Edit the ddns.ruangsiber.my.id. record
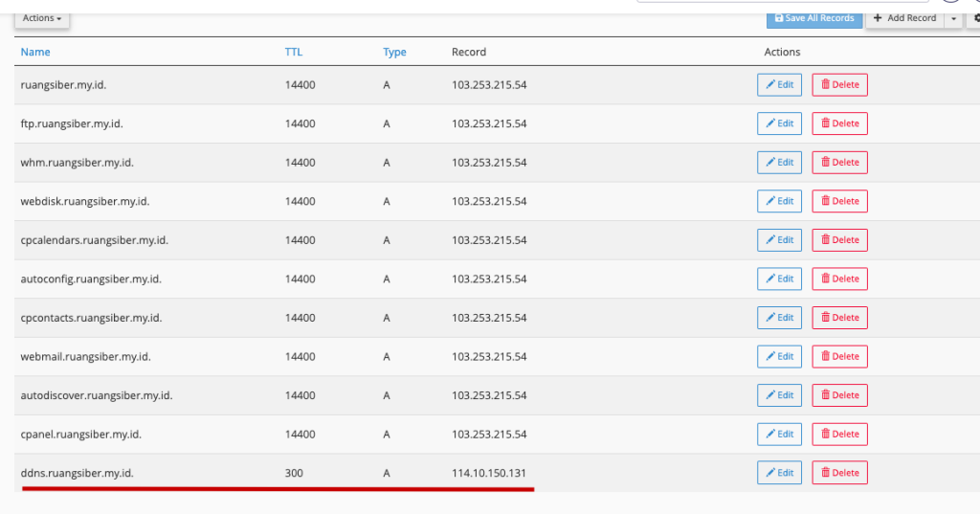This screenshot has height=514, width=980. pyautogui.click(x=780, y=472)
